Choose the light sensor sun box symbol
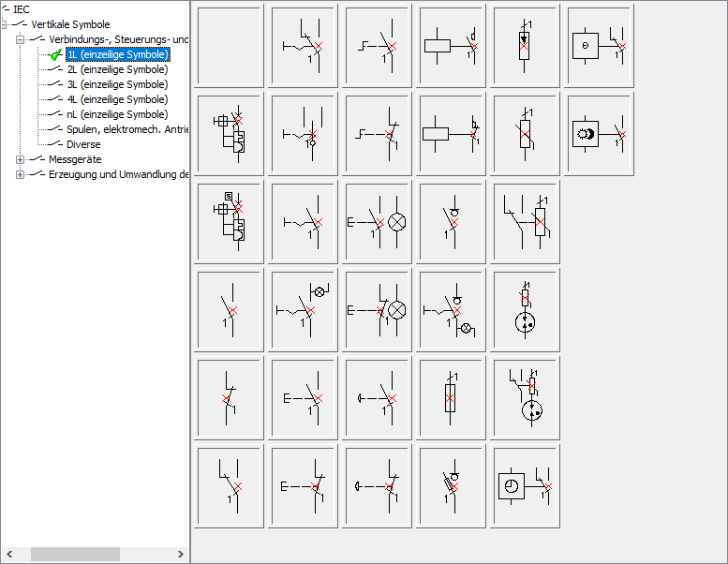This screenshot has height=564, width=728. pyautogui.click(x=600, y=132)
